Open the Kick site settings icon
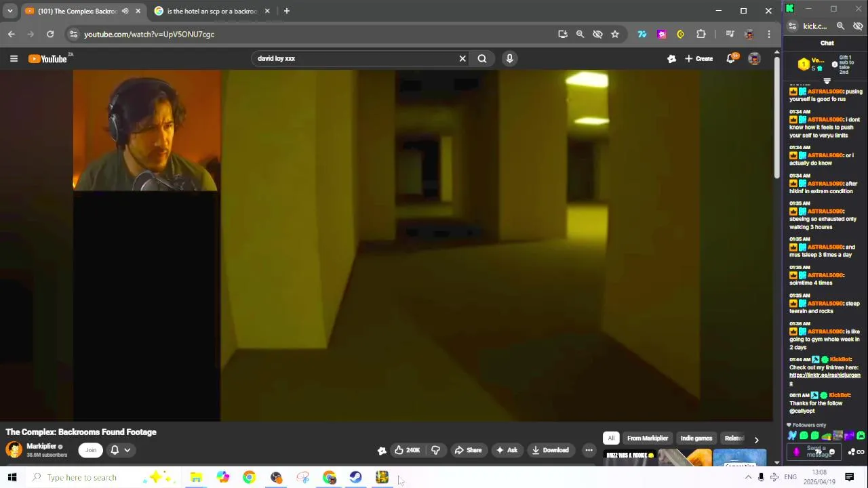Screen dimensions: 868x488 [793, 26]
